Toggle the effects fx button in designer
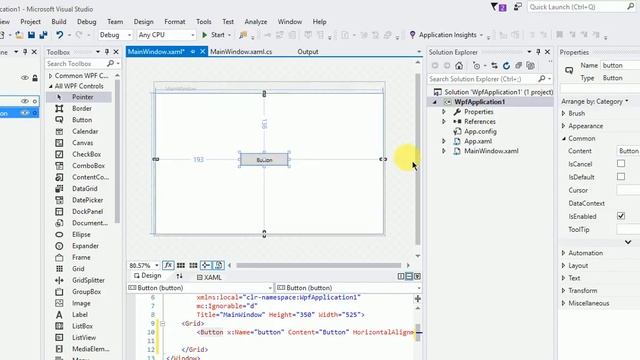Screen dimensions: 640x360 (x=168, y=265)
